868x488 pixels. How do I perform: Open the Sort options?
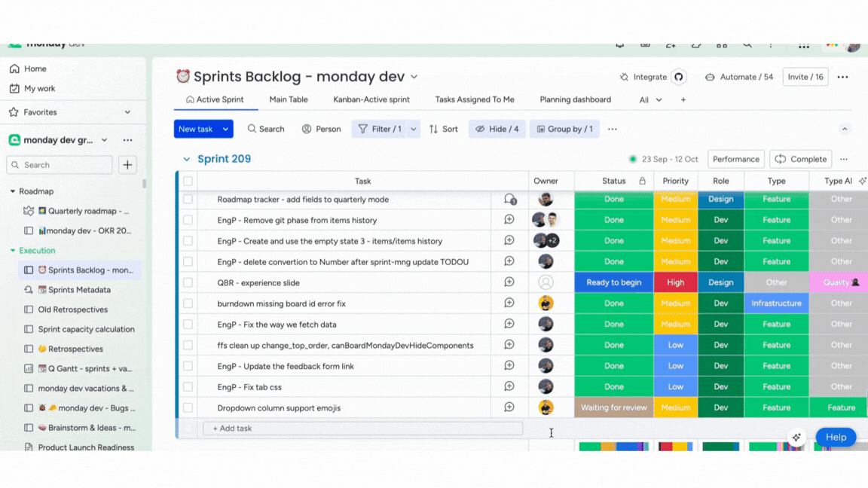pos(443,129)
